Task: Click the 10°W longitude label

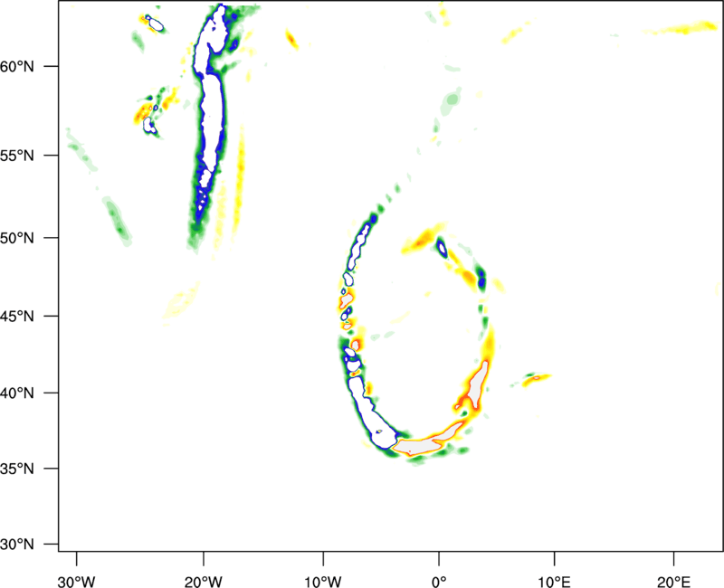Action: click(323, 582)
